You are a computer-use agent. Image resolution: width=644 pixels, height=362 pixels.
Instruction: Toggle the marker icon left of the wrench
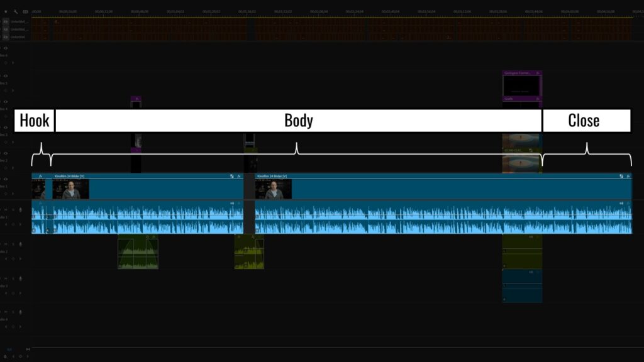[x=6, y=11]
